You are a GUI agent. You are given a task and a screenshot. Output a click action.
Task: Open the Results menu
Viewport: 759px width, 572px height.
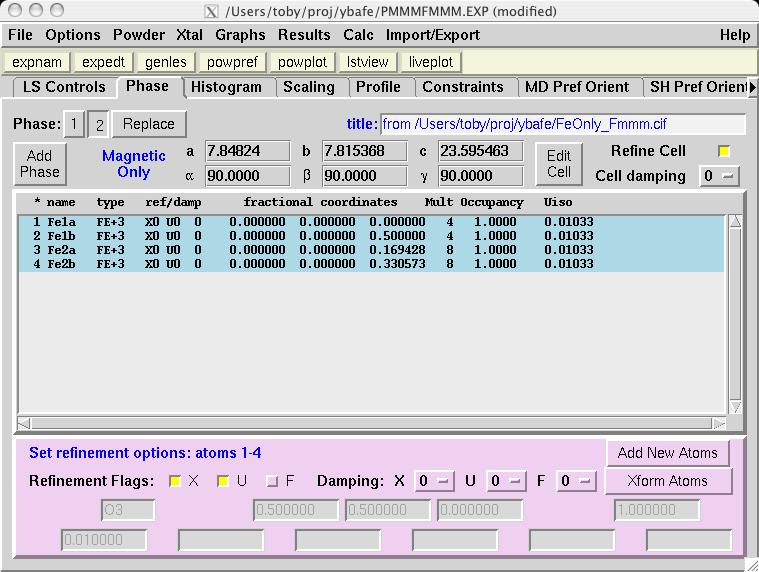304,35
